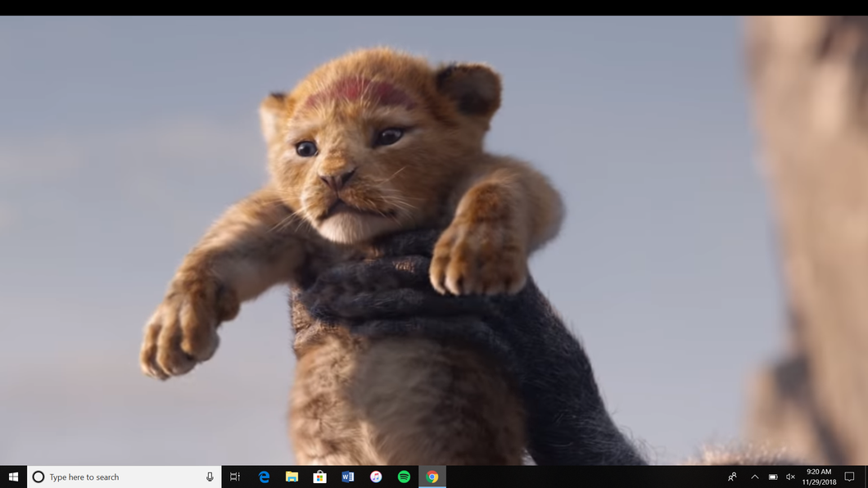Launch Microsoft Edge from the taskbar
868x488 pixels.
point(264,477)
